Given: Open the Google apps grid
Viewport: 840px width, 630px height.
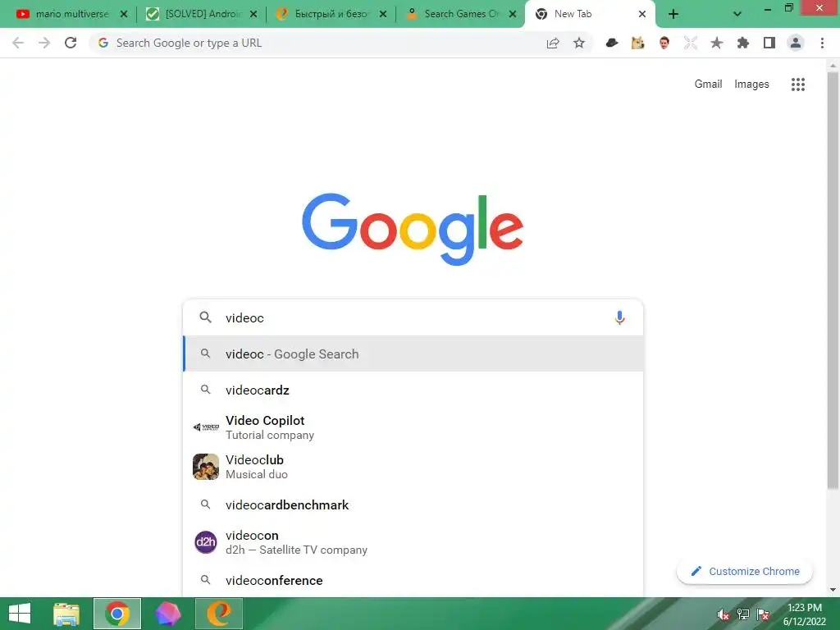Looking at the screenshot, I should (798, 84).
